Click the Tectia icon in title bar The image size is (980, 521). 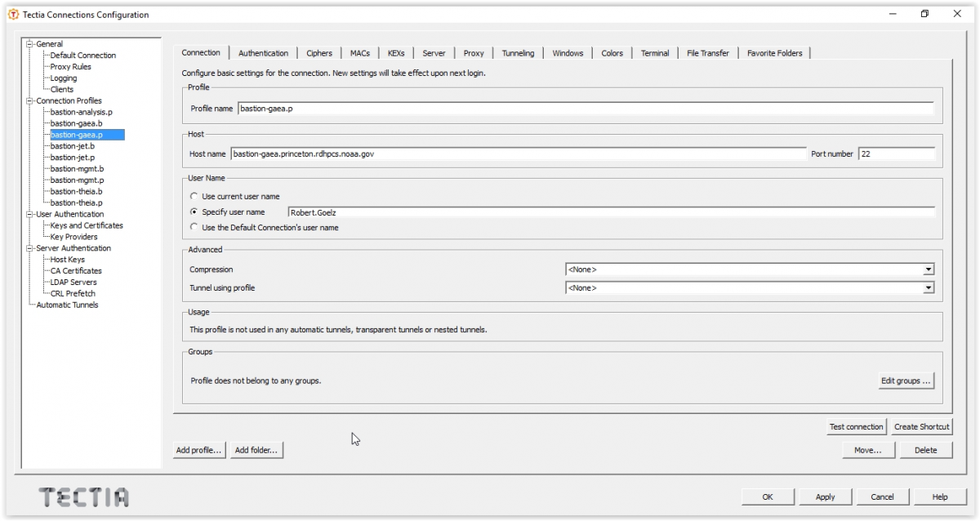(x=11, y=15)
